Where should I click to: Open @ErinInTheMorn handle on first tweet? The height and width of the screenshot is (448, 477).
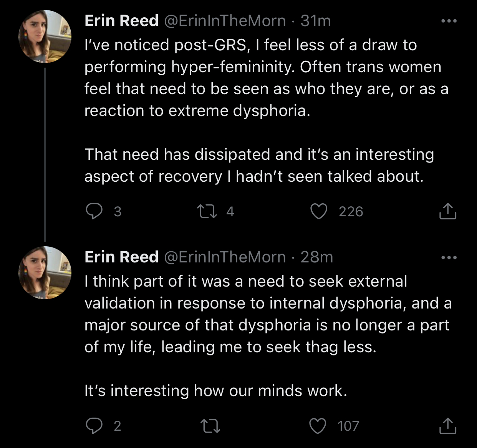coord(225,21)
